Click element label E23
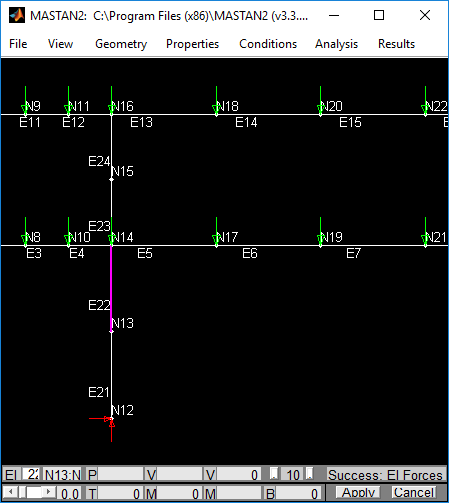 [x=99, y=226]
